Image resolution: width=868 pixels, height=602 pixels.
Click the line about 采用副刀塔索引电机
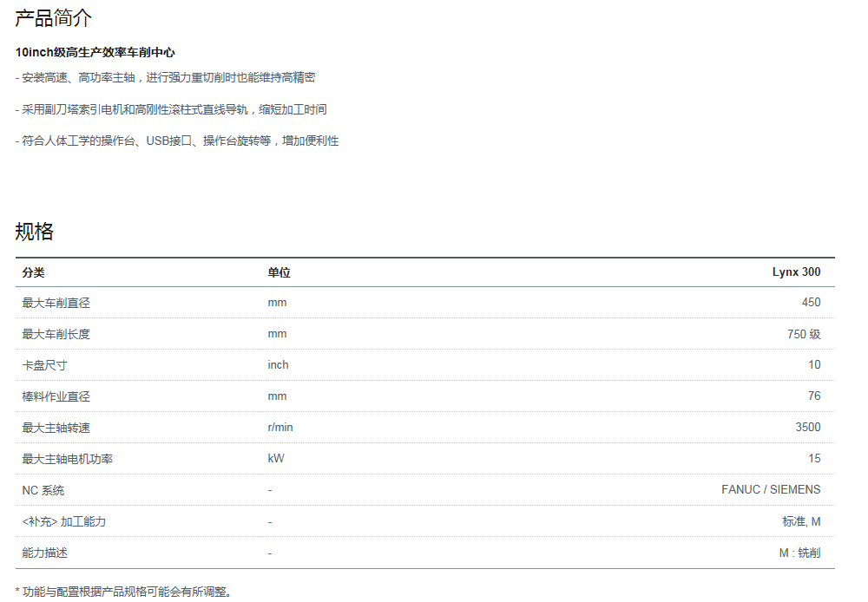coord(171,109)
